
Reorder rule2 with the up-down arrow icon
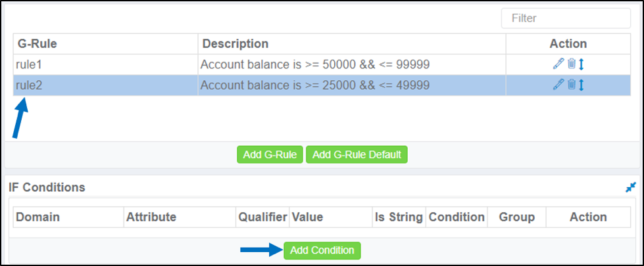coord(581,85)
